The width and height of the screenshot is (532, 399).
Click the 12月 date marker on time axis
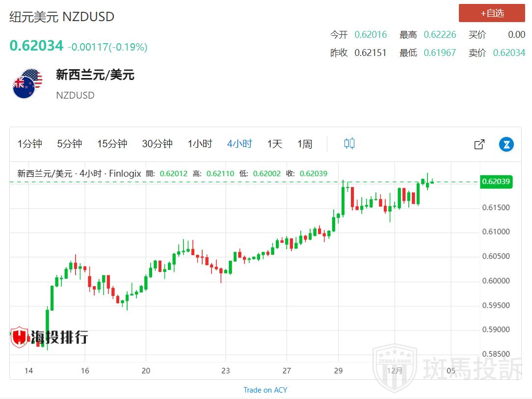tap(395, 371)
